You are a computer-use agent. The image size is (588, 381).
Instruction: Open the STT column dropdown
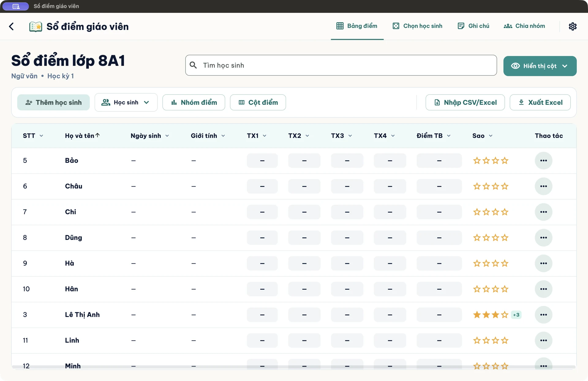41,136
